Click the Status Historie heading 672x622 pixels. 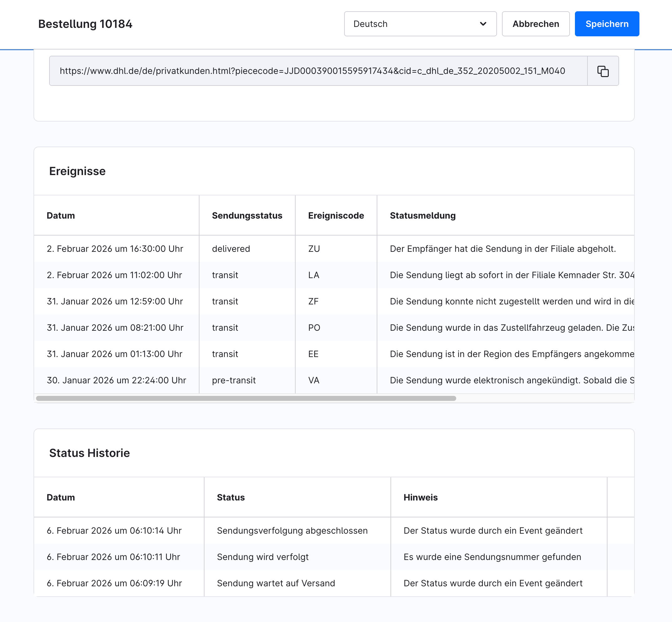point(90,453)
